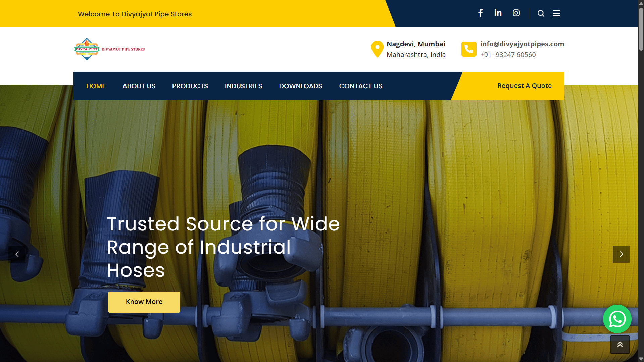Click the yellow phone icon

(x=469, y=49)
